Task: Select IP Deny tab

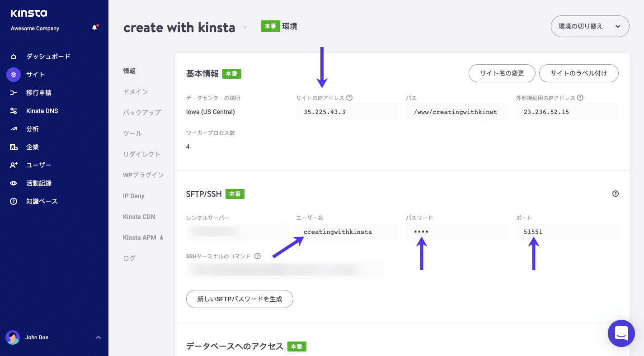Action: pyautogui.click(x=134, y=196)
